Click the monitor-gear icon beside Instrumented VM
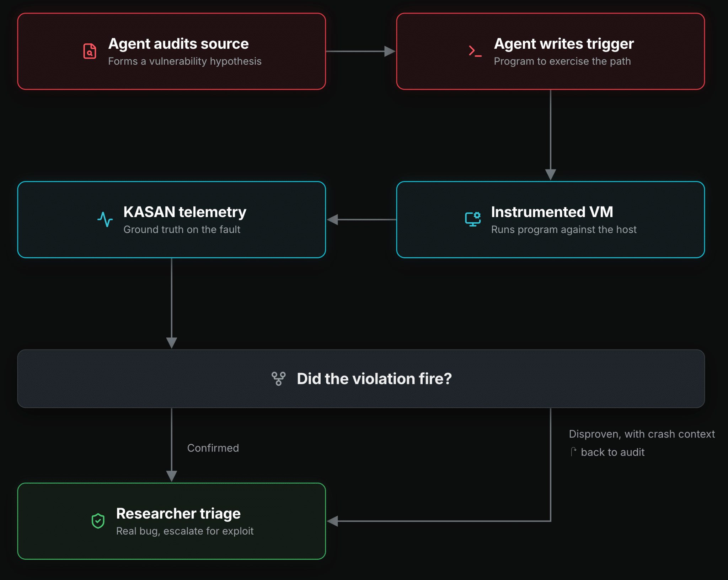This screenshot has height=580, width=728. pyautogui.click(x=473, y=219)
